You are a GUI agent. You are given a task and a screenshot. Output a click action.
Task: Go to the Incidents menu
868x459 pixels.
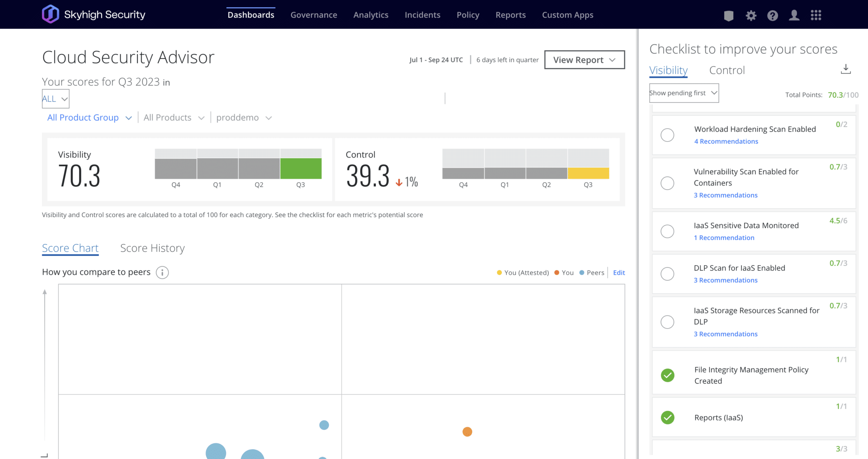(x=422, y=15)
